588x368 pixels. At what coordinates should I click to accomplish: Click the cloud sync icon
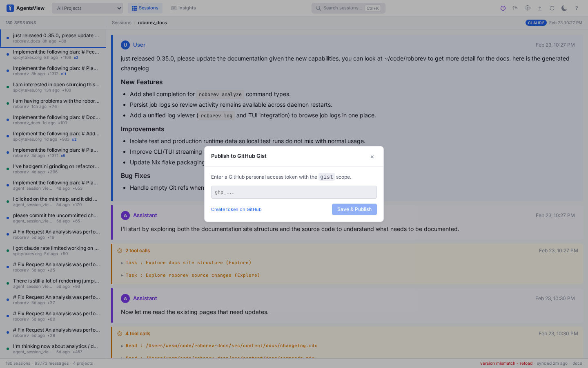coord(527,8)
